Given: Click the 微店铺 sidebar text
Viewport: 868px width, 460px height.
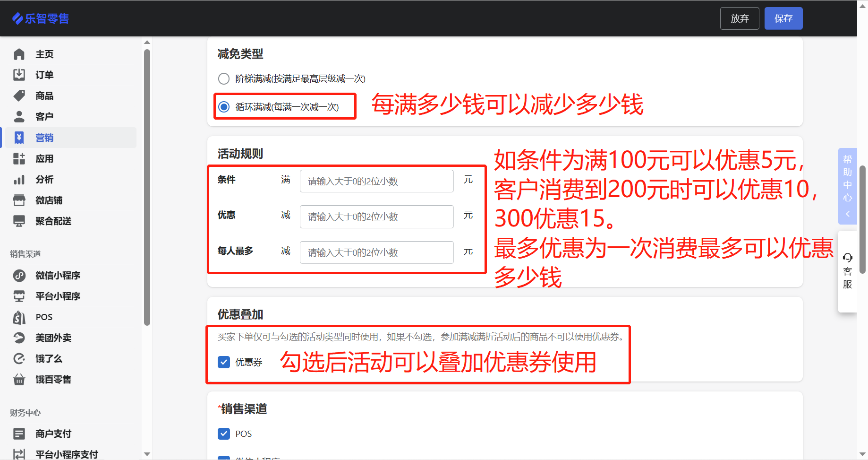Looking at the screenshot, I should tap(49, 200).
